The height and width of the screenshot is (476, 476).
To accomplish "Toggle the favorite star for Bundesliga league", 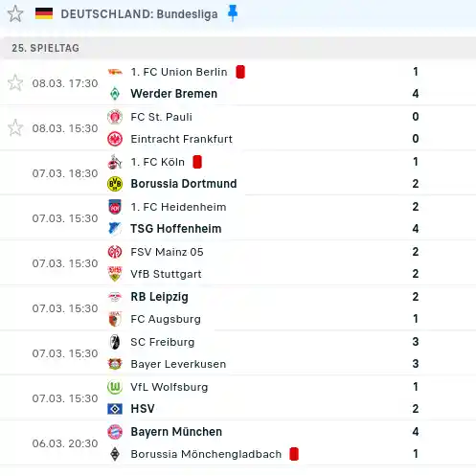I will click(x=15, y=14).
